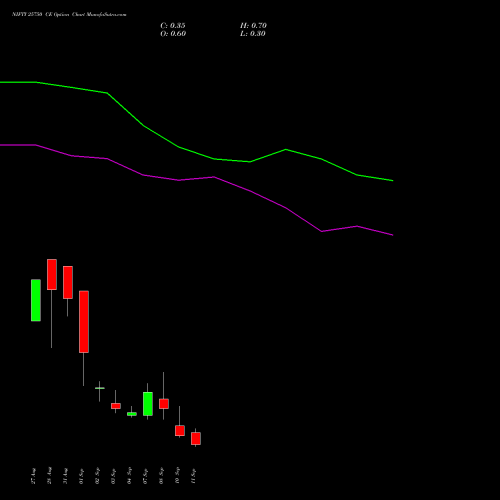
Task: Click the '08 Sep' date axis label
Action: tap(161, 476)
